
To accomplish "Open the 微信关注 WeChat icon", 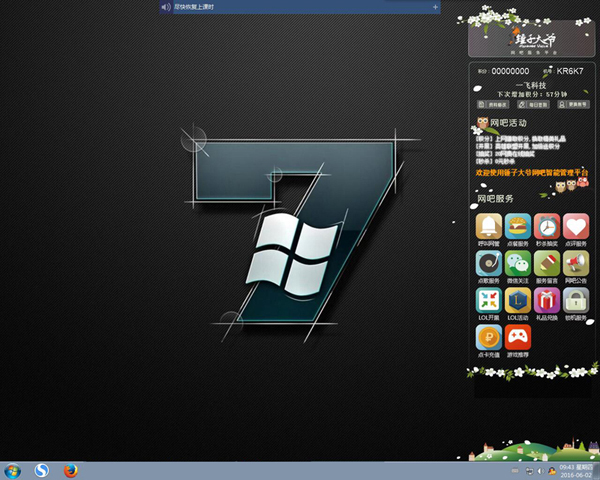I will click(518, 263).
